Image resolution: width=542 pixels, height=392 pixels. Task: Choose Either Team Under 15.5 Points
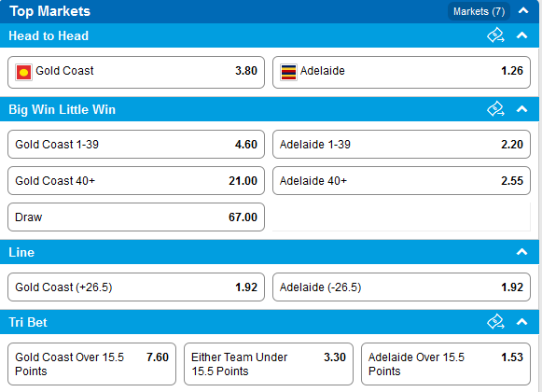(269, 364)
